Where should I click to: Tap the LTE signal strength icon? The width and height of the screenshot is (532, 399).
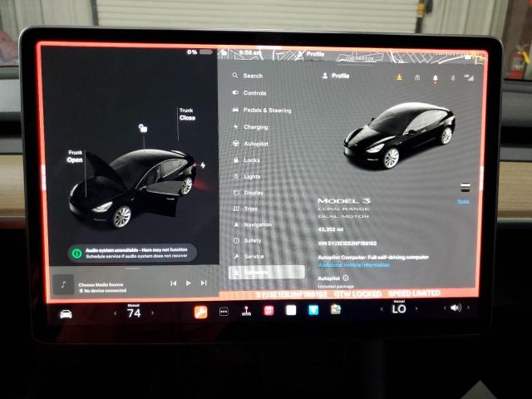[x=469, y=78]
